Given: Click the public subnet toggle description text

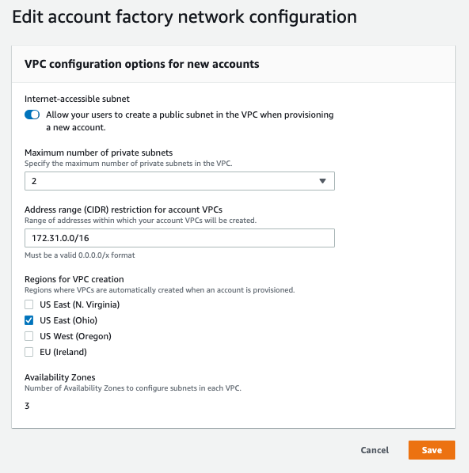Looking at the screenshot, I should click(190, 121).
